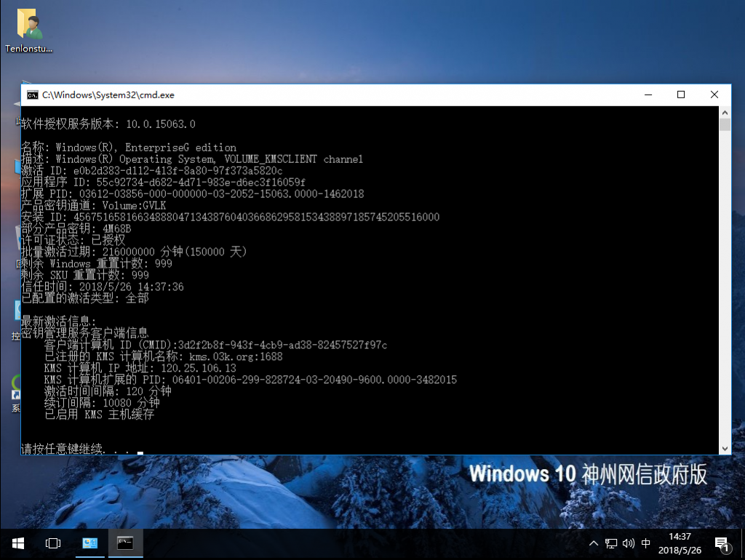
Task: Open the window menu via the title-bar icon
Action: point(32,95)
